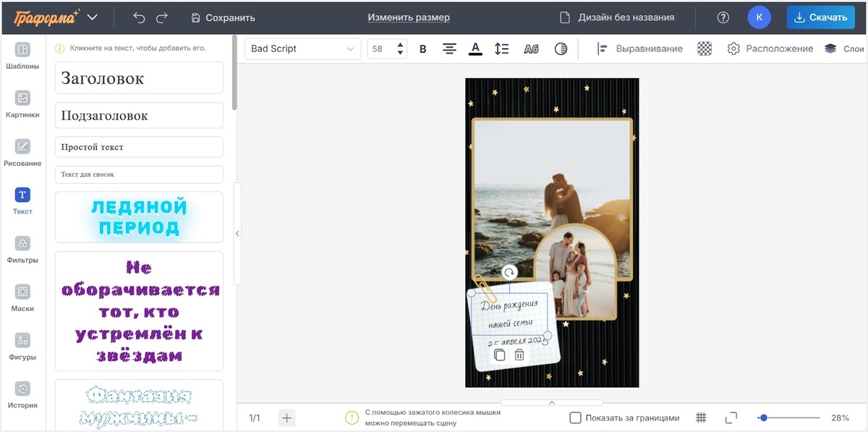The height and width of the screenshot is (432, 868).
Task: Add a Подзаголовок subheading text
Action: pyautogui.click(x=139, y=115)
